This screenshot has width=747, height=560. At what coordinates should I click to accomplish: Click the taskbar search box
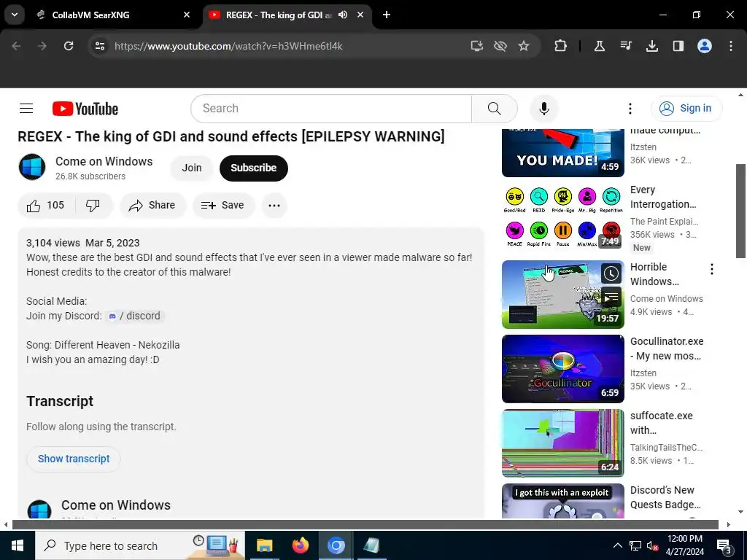coord(140,545)
